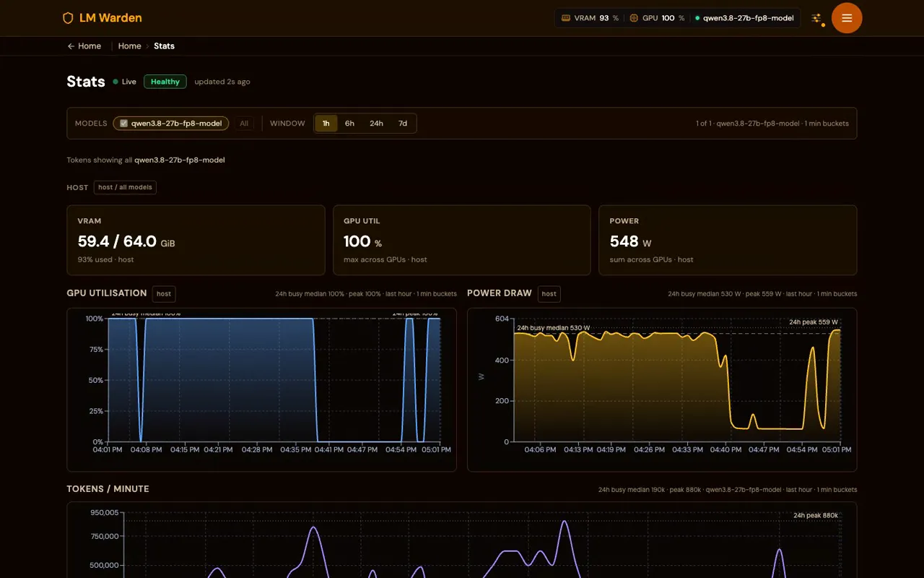Open the VRAM 59.4 / 64.0 GiB card
This screenshot has width=924, height=578.
point(196,240)
